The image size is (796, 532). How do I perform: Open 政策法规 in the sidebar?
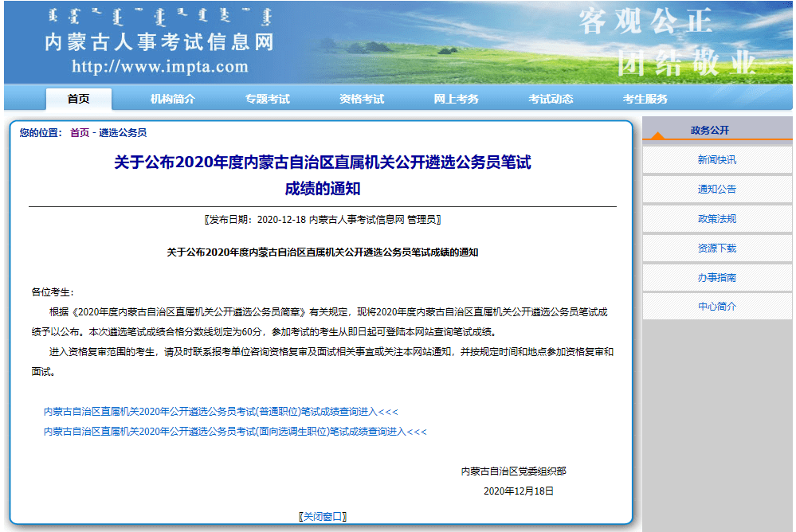(x=717, y=219)
